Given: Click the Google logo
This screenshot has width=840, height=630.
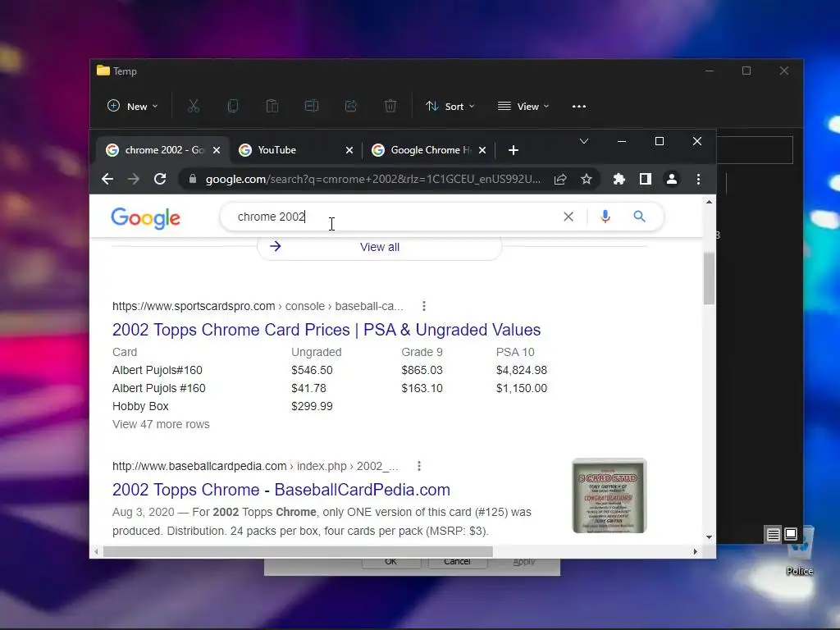Looking at the screenshot, I should (x=146, y=218).
